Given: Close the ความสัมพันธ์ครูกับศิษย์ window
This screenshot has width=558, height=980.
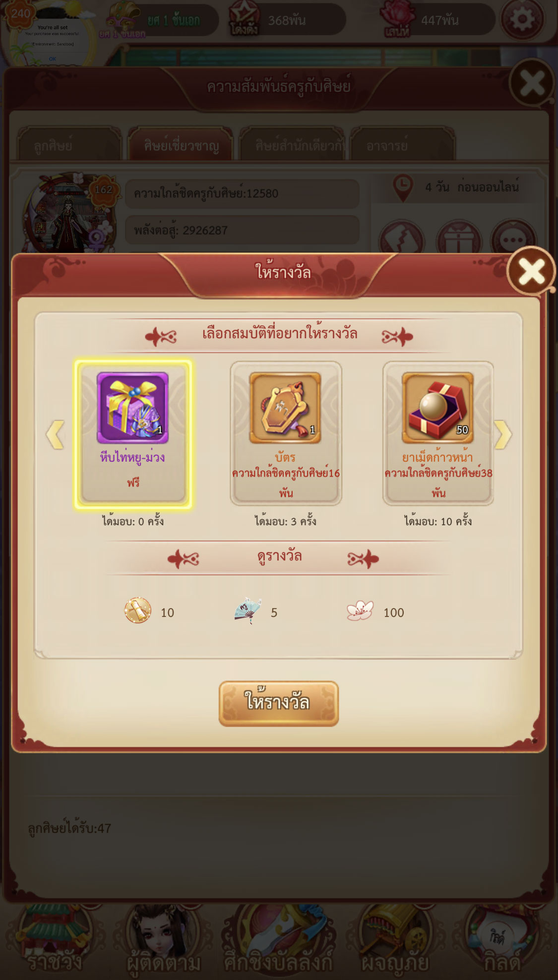Looking at the screenshot, I should (532, 83).
